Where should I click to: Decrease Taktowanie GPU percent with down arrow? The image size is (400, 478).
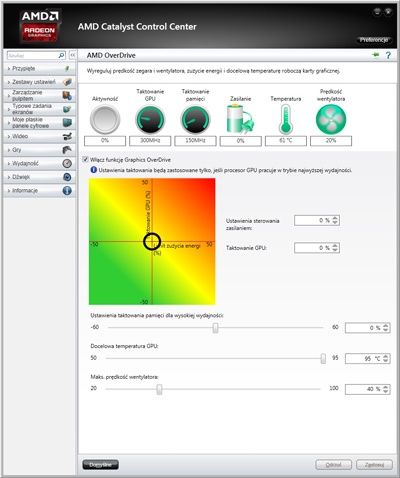point(335,250)
